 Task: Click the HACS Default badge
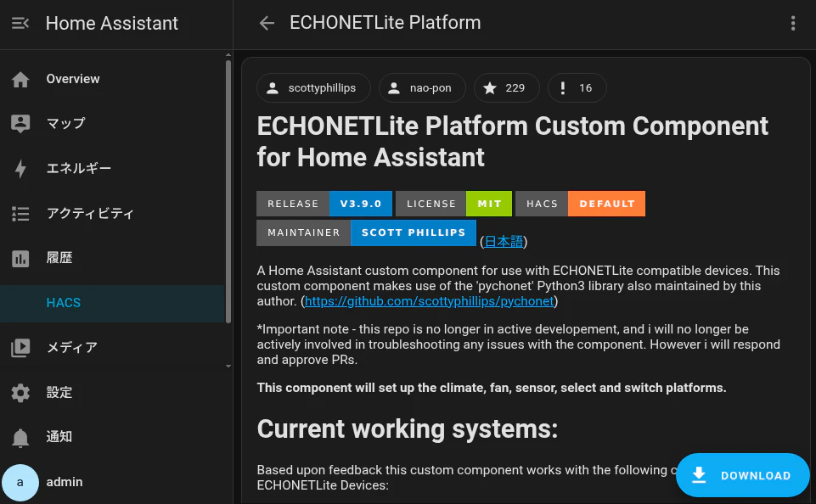click(x=580, y=204)
